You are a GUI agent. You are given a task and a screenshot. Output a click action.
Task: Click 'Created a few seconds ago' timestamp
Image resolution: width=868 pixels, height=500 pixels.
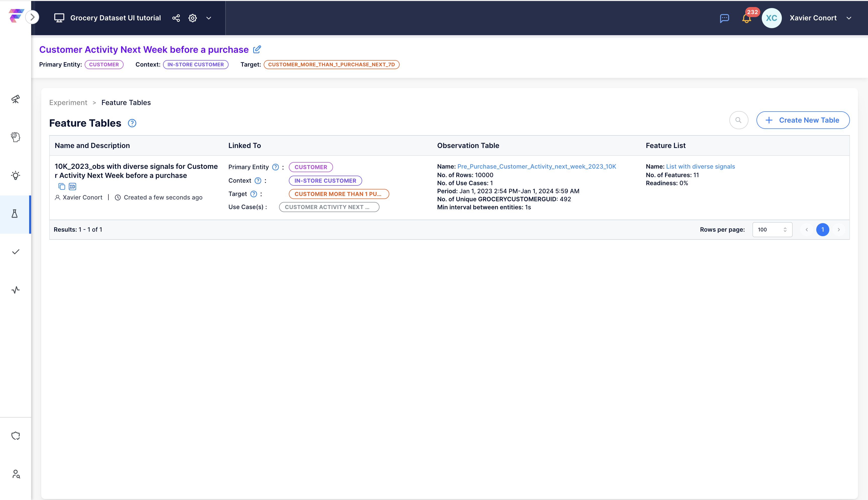163,197
